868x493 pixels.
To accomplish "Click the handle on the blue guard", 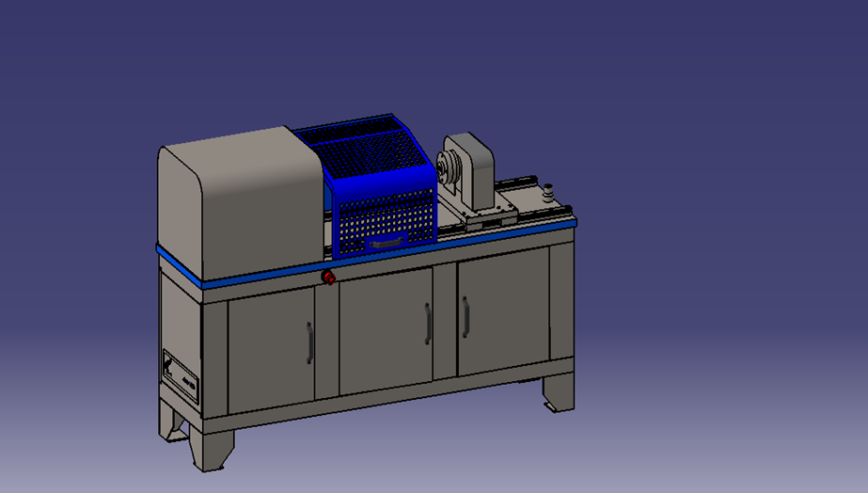I will click(x=388, y=244).
